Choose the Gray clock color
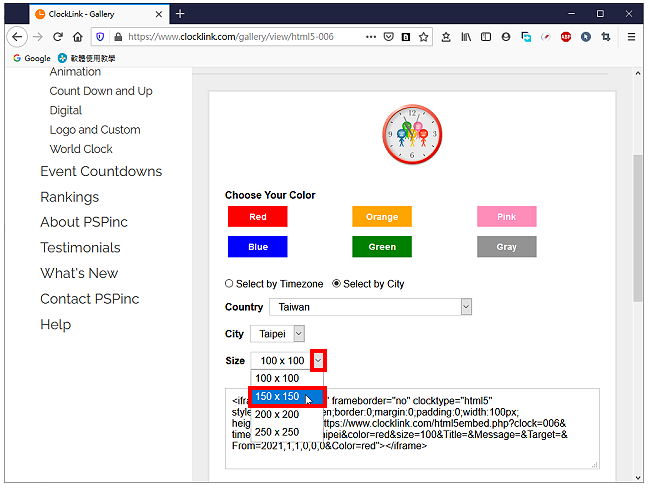This screenshot has width=650, height=497. tap(507, 247)
